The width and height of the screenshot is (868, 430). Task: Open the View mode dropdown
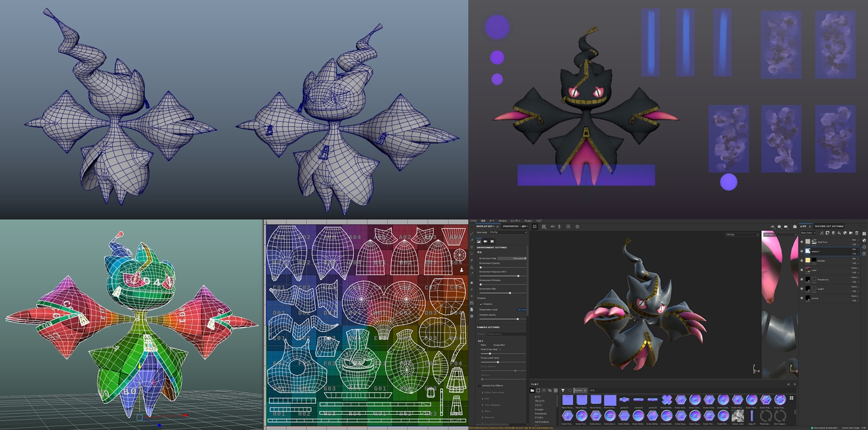click(x=508, y=233)
